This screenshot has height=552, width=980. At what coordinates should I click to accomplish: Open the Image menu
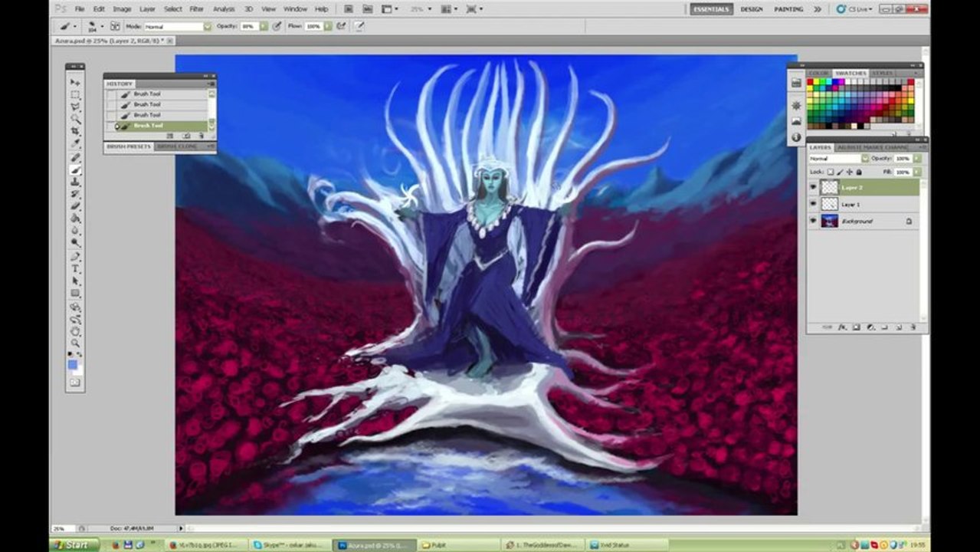pos(122,9)
